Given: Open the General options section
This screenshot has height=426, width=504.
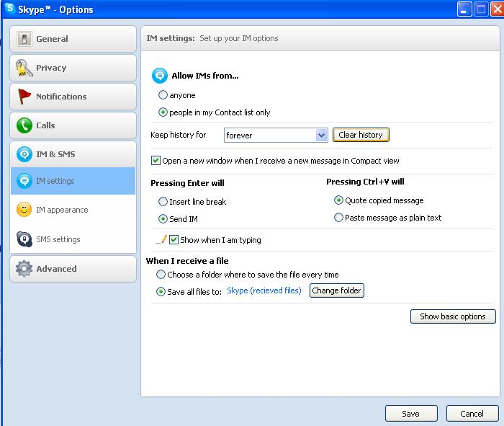Looking at the screenshot, I should 73,39.
